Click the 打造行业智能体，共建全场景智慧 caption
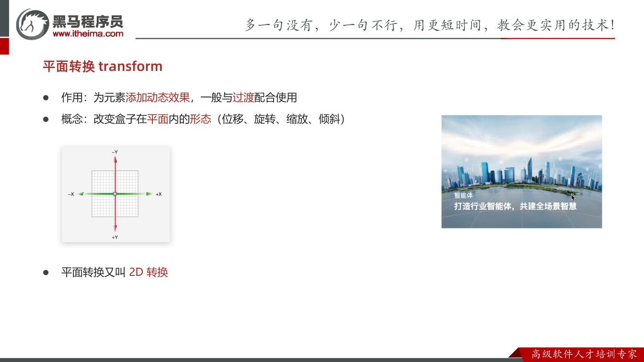644x362 pixels. click(x=515, y=206)
